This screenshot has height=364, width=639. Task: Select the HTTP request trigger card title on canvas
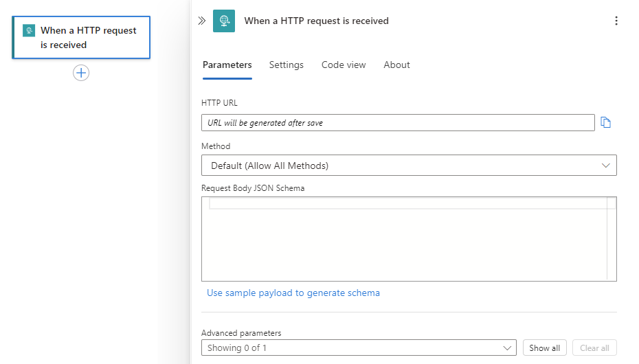click(x=89, y=38)
